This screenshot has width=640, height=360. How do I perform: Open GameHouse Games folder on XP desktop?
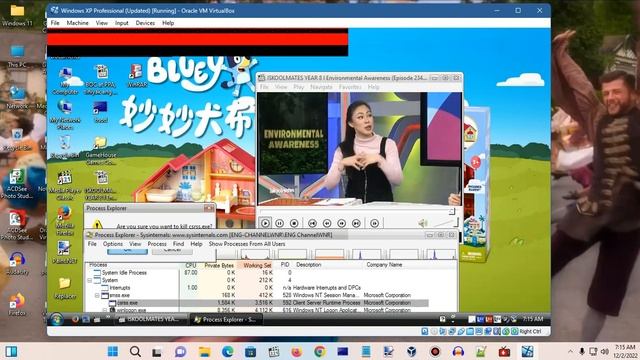pyautogui.click(x=100, y=150)
